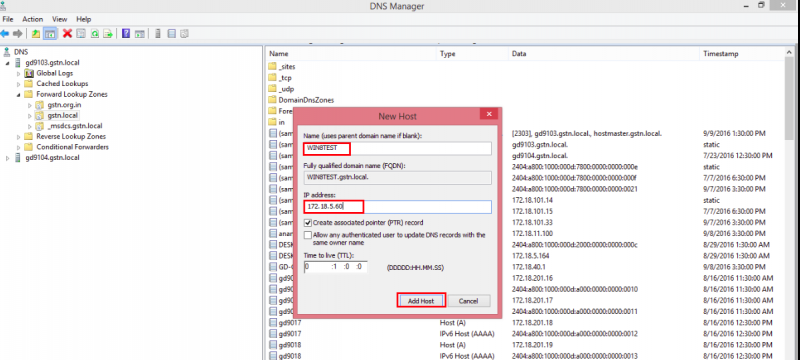Open the File menu

pyautogui.click(x=8, y=19)
